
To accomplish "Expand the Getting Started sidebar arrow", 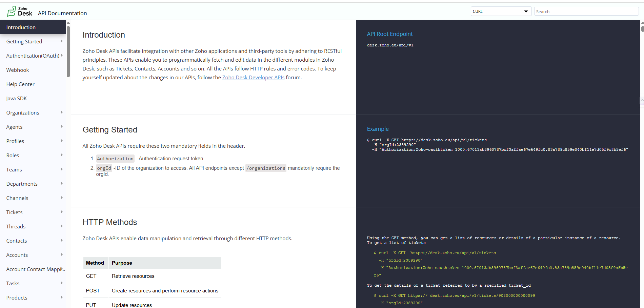I will (62, 41).
